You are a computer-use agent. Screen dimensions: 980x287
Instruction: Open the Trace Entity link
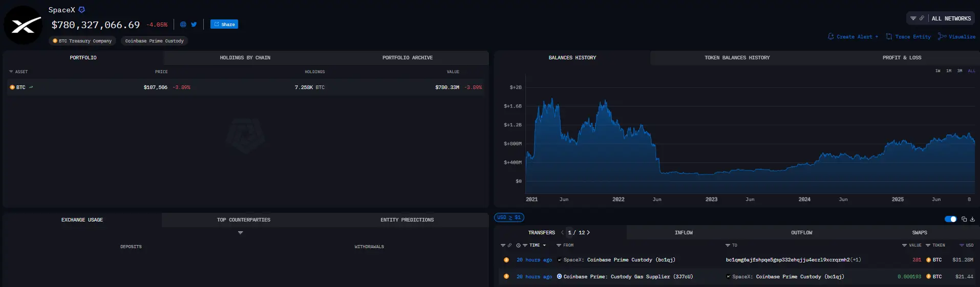(913, 37)
